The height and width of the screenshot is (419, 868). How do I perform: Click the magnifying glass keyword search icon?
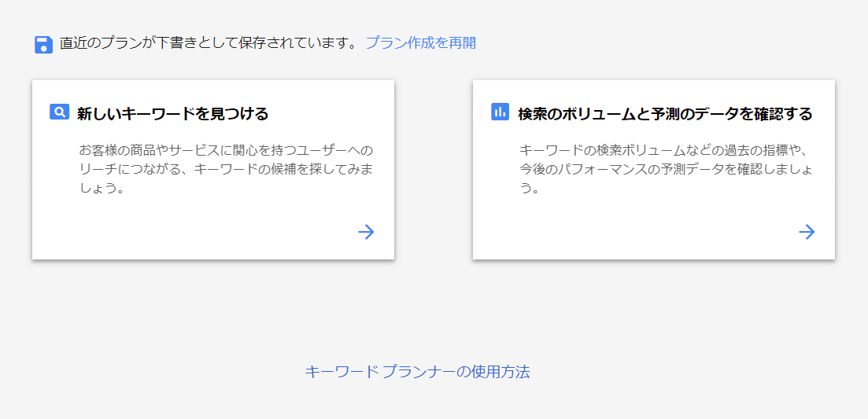point(60,112)
